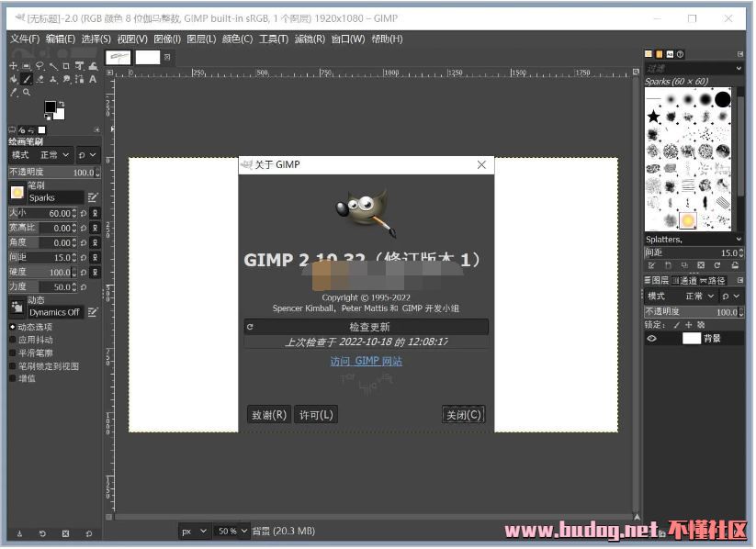Click the 检查更新 button
The height and width of the screenshot is (549, 756).
click(x=367, y=327)
